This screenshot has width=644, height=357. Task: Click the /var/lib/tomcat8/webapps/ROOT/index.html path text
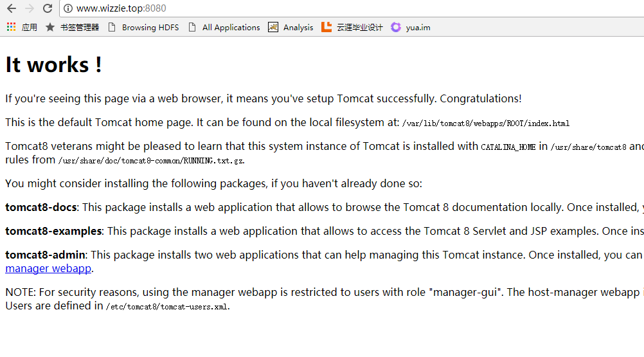[x=485, y=124]
